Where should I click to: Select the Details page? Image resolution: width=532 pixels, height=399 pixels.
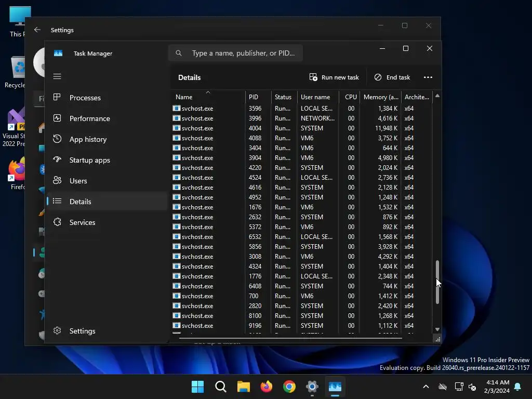107,202
